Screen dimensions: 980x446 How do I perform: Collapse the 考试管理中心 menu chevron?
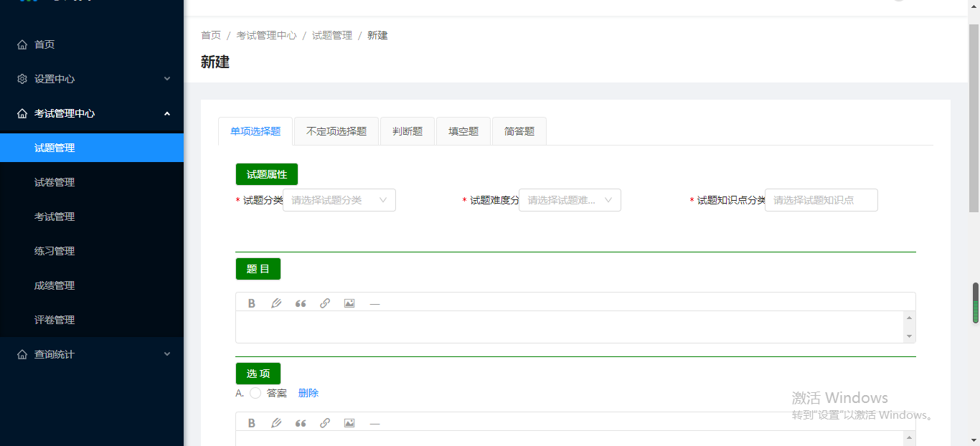pos(167,113)
